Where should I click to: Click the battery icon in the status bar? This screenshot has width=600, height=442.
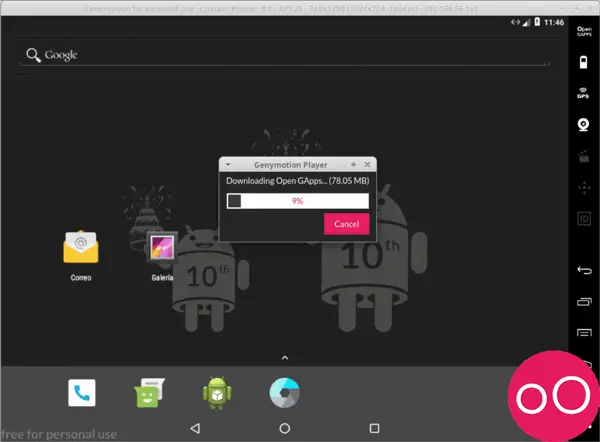click(537, 22)
